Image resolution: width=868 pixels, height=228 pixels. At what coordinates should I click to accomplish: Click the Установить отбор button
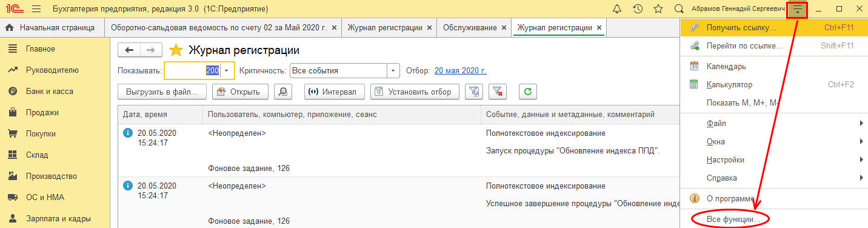point(415,92)
